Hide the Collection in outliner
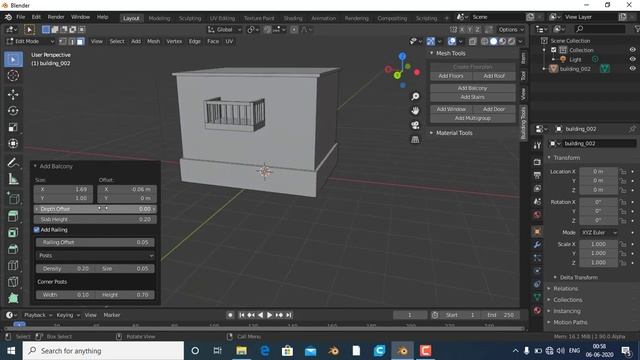Viewport: 640px width, 360px height. coord(632,50)
